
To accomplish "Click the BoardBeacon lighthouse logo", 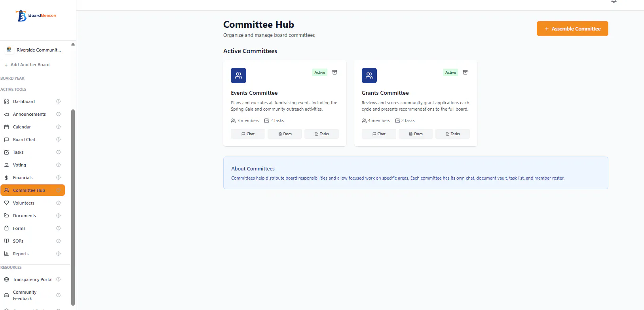I will pyautogui.click(x=36, y=15).
